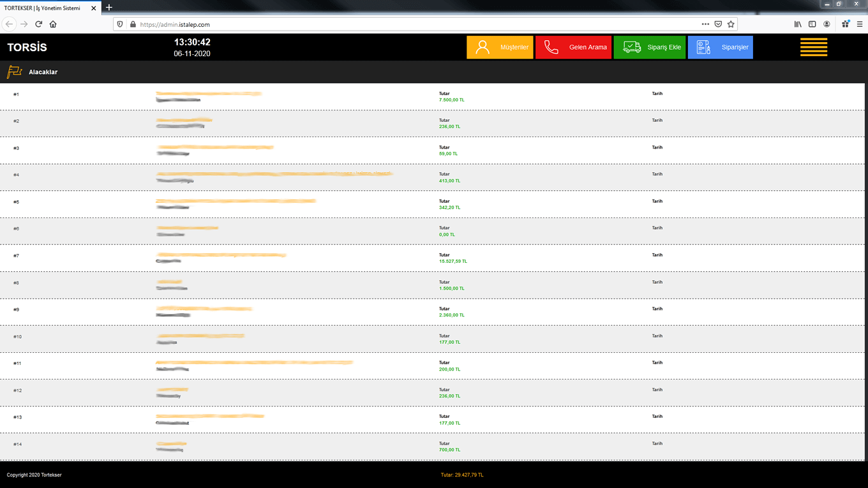
Task: Open the tracking protection shield icon
Action: coord(120,24)
